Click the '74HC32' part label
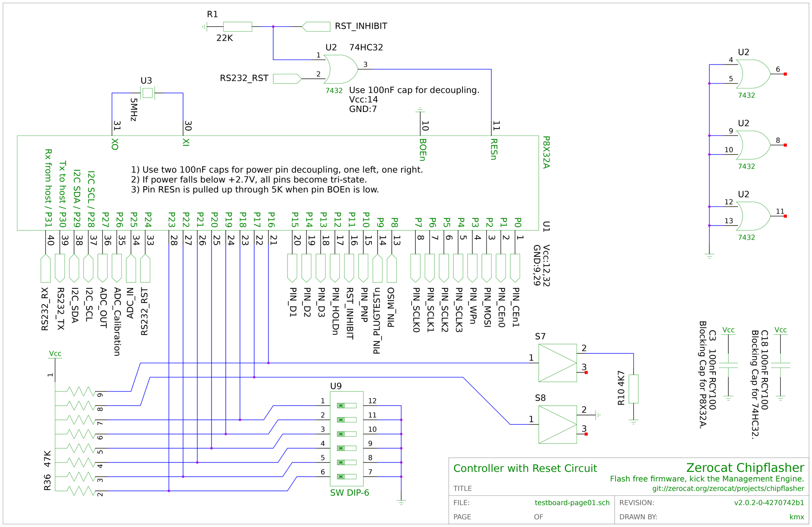Screen dimensions: 812x527 point(366,47)
